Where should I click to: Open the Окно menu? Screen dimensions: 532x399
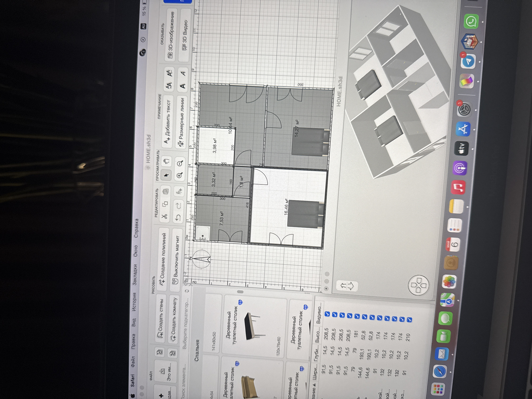(135, 251)
